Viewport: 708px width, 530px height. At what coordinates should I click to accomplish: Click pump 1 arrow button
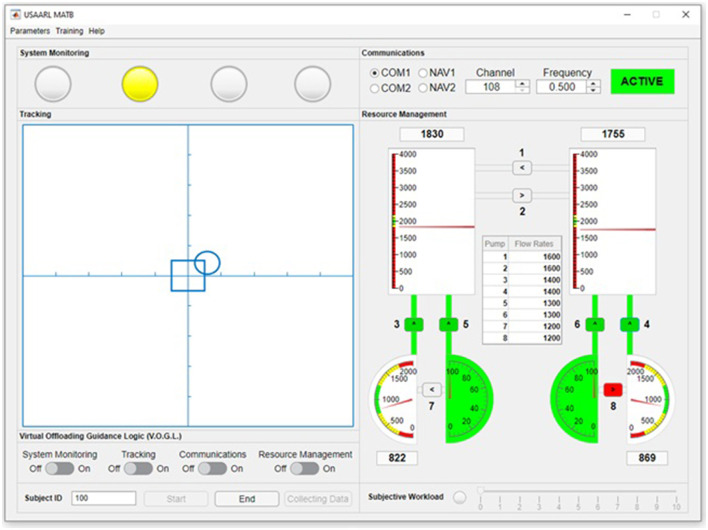pyautogui.click(x=522, y=168)
